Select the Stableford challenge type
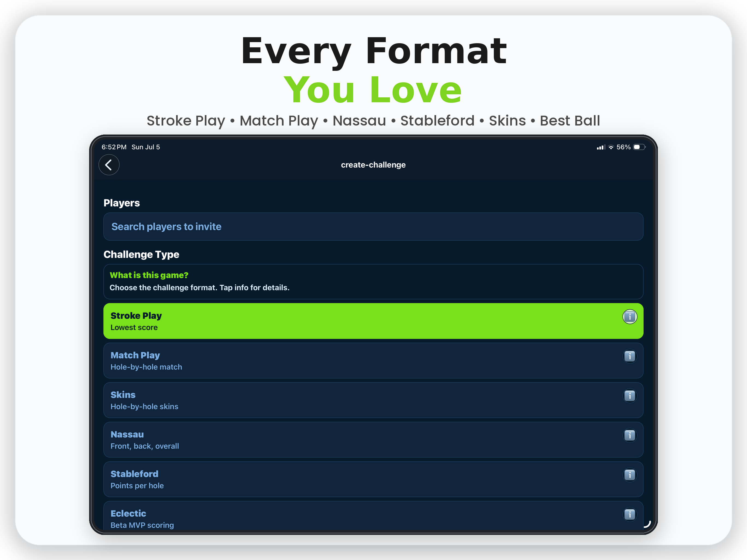This screenshot has height=560, width=747. (373, 479)
